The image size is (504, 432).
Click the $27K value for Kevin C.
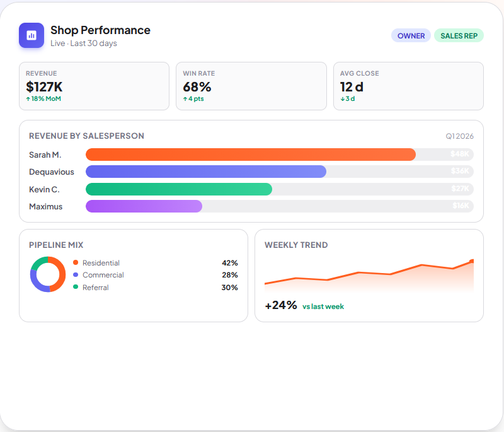[x=461, y=189]
